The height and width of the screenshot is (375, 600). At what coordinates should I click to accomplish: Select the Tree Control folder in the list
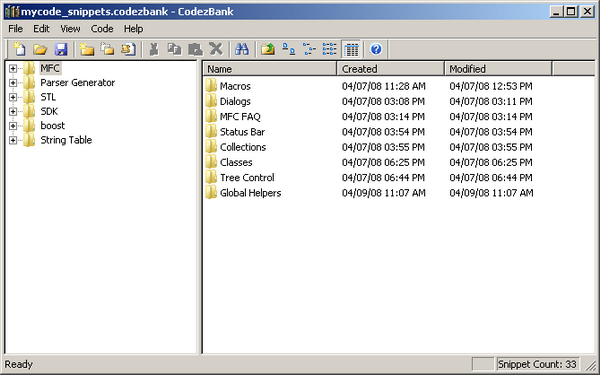[247, 178]
